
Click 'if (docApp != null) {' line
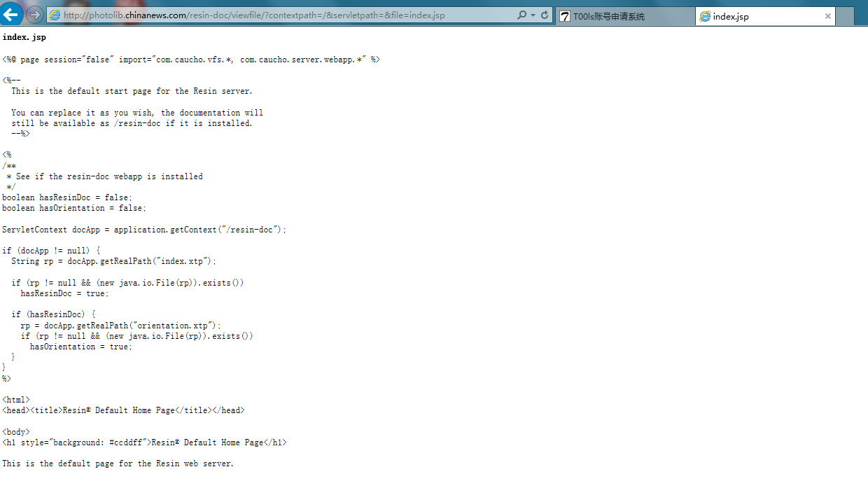tap(51, 251)
